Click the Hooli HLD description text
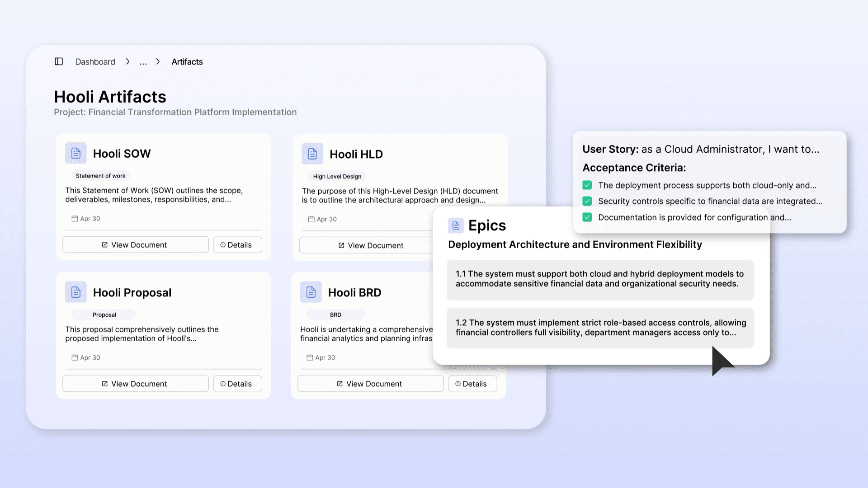The image size is (868, 488). [400, 196]
